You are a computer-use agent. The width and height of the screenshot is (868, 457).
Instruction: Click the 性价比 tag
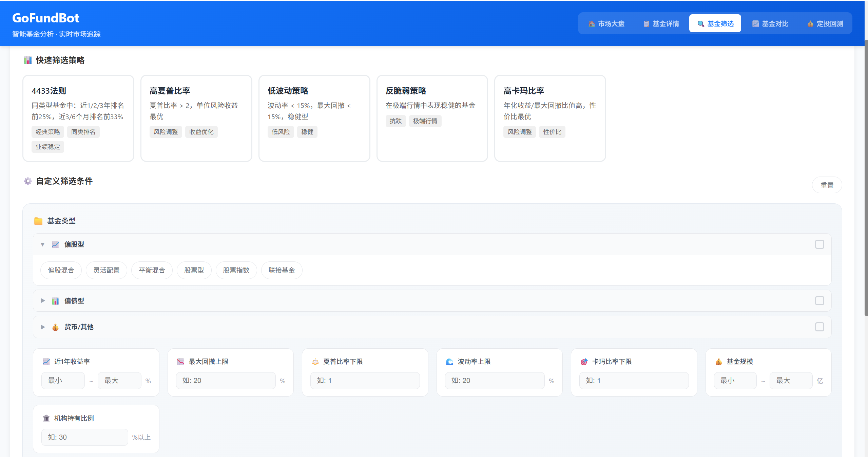click(x=552, y=132)
